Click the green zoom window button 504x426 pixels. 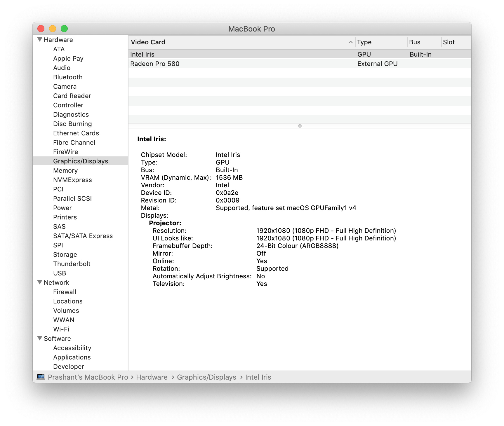tap(64, 29)
